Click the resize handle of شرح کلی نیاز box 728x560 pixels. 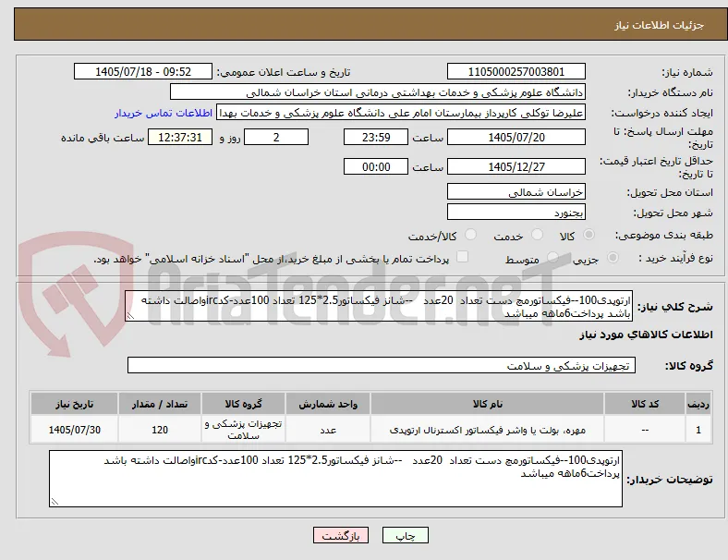click(x=130, y=316)
